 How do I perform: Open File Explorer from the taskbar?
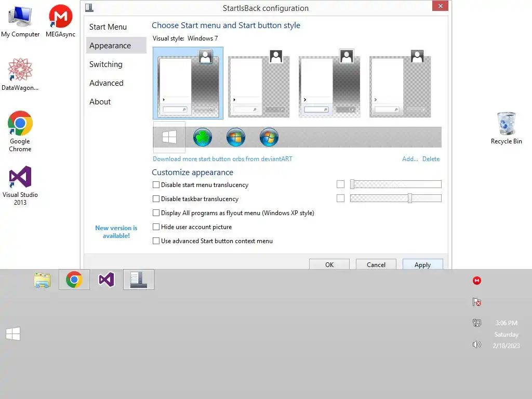pyautogui.click(x=42, y=280)
